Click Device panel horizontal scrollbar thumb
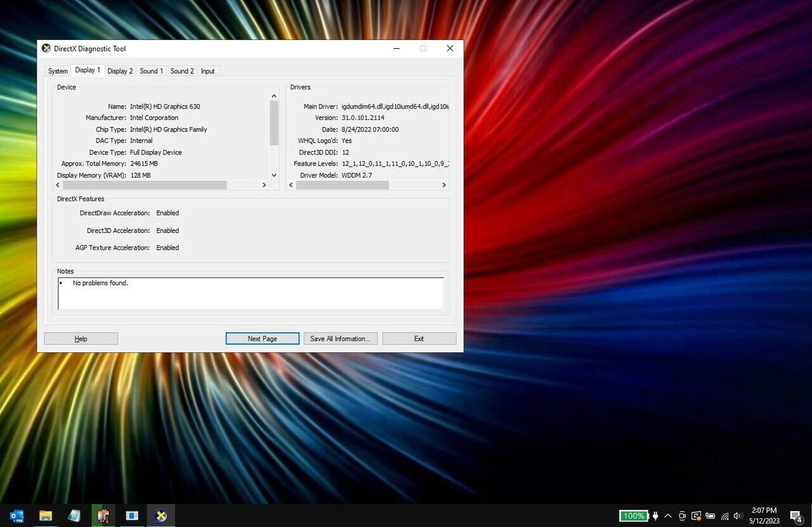This screenshot has width=812, height=527. (x=145, y=185)
